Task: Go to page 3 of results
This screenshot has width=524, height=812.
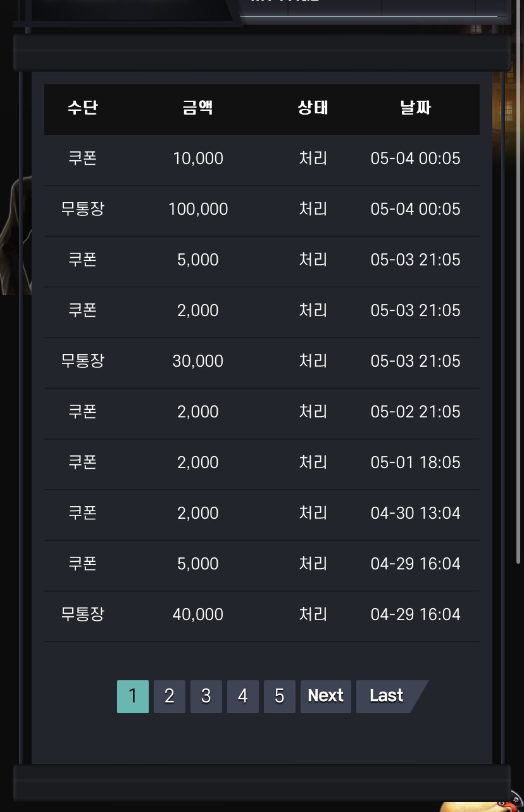Action: click(206, 696)
